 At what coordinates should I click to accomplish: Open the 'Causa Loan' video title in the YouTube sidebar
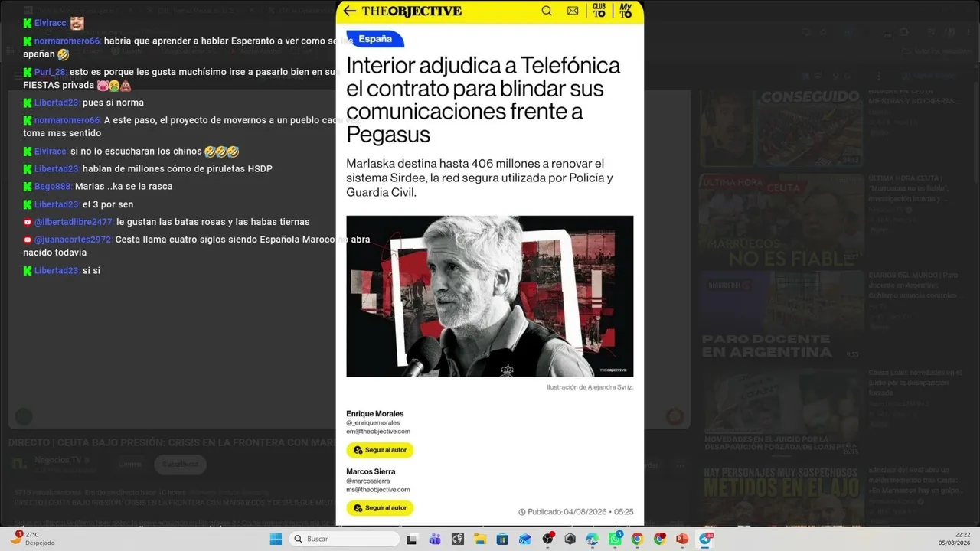[x=915, y=382]
